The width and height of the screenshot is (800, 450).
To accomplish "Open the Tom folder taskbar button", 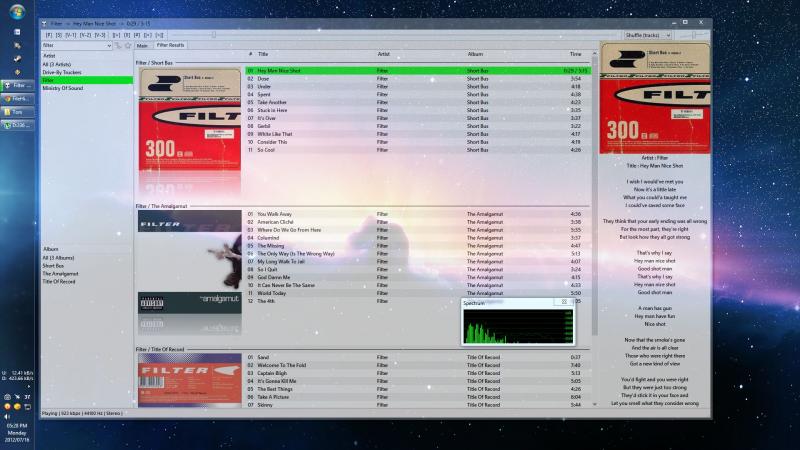I will coord(17,112).
